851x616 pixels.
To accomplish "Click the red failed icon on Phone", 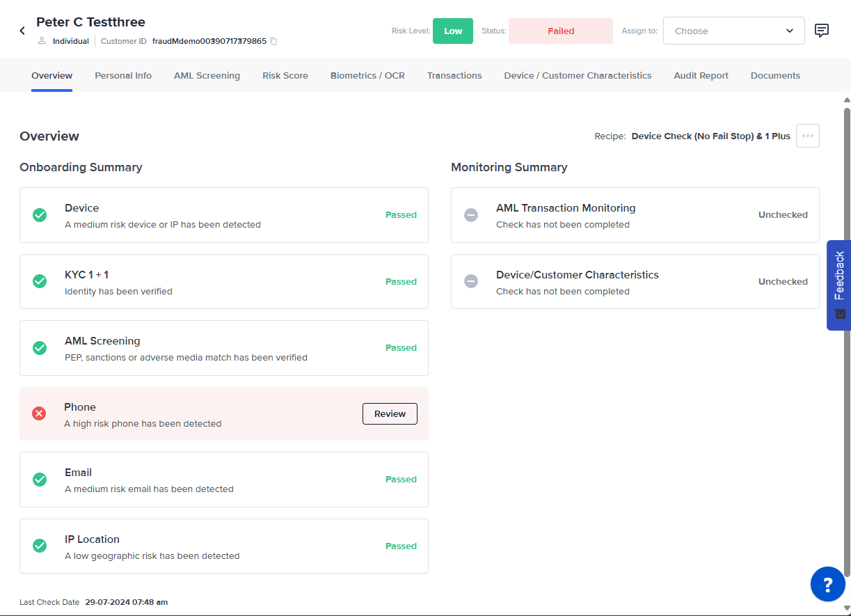I will tap(40, 414).
